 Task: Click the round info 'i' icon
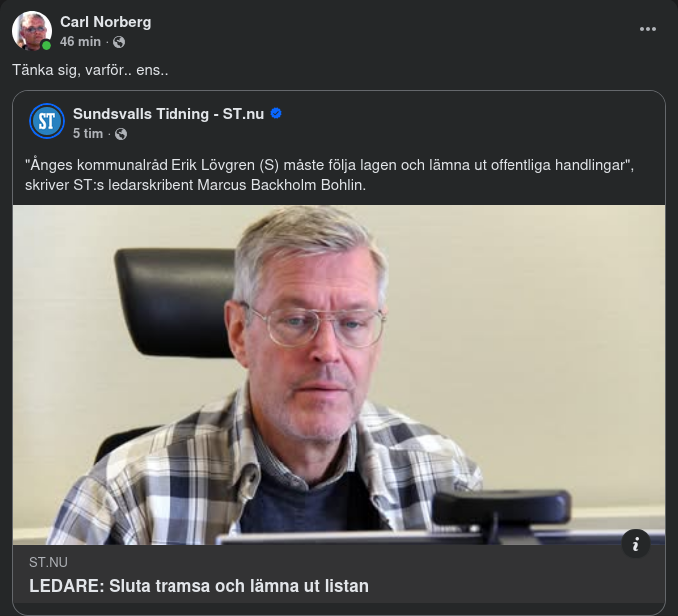click(x=636, y=543)
